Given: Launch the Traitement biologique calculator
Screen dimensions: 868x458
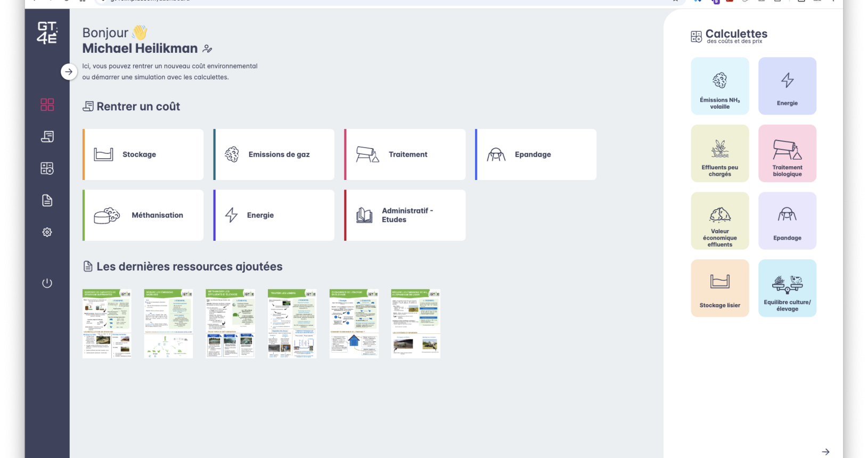Looking at the screenshot, I should pos(787,153).
